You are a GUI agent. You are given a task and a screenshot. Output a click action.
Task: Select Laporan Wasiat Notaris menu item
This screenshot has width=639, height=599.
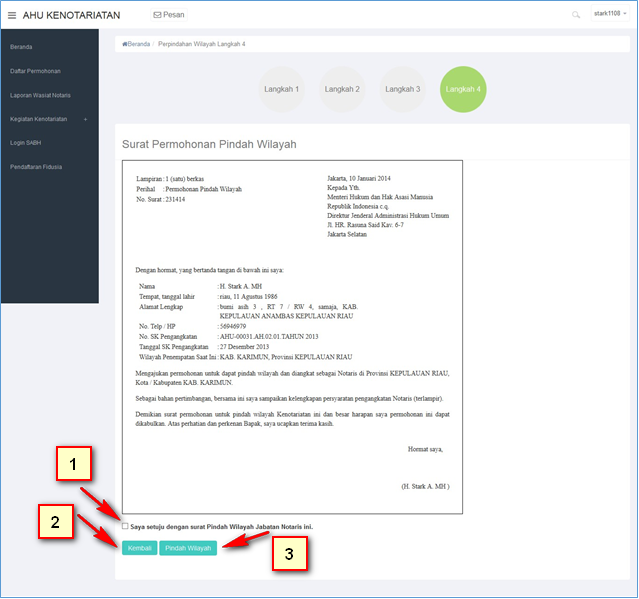pos(41,95)
